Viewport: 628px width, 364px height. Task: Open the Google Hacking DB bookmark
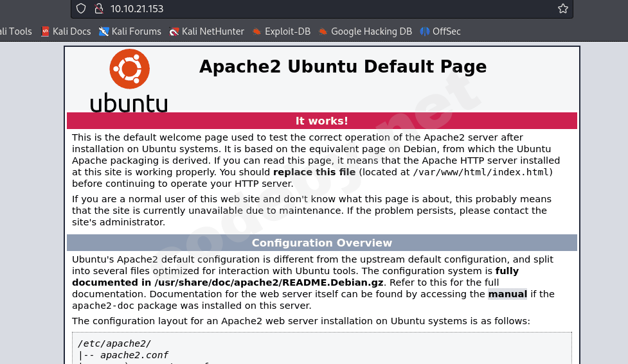[371, 31]
